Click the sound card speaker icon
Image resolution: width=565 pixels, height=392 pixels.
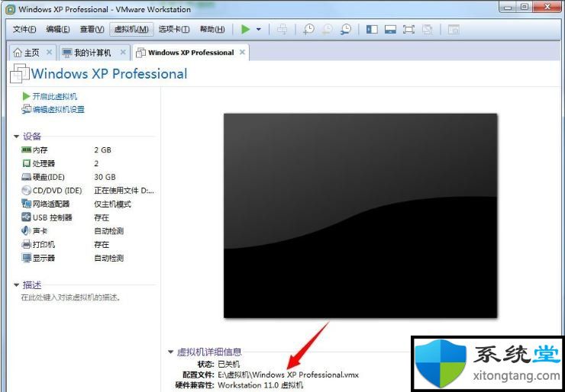(x=26, y=231)
